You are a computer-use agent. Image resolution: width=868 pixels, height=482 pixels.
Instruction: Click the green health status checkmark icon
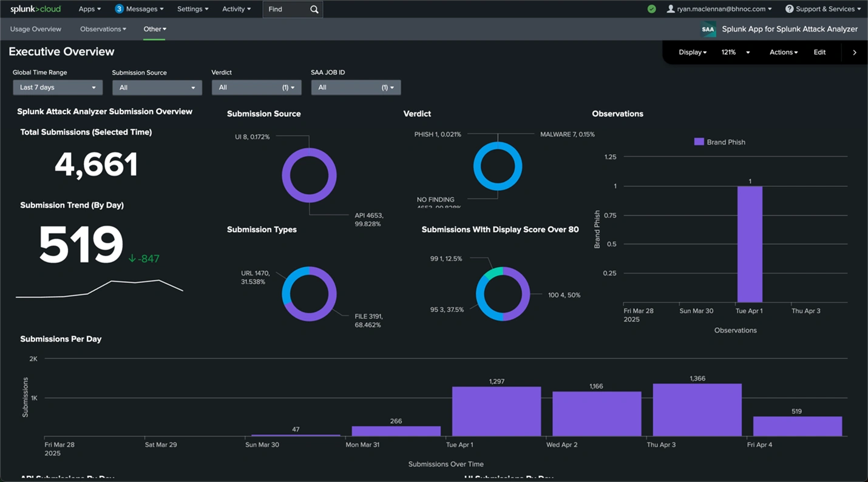(651, 9)
